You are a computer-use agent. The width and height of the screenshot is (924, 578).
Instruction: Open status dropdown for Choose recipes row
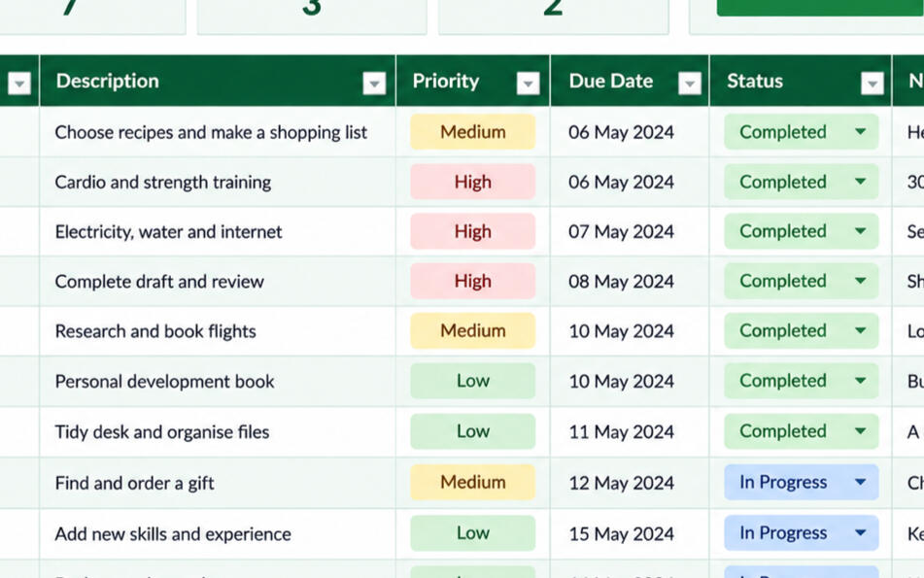click(x=860, y=131)
